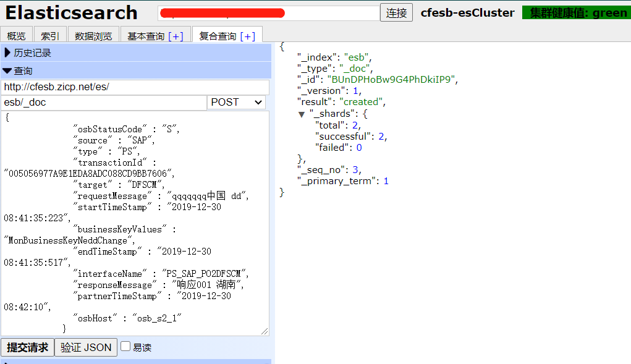Click the "successful" value 2
The width and height of the screenshot is (631, 364).
pyautogui.click(x=381, y=137)
